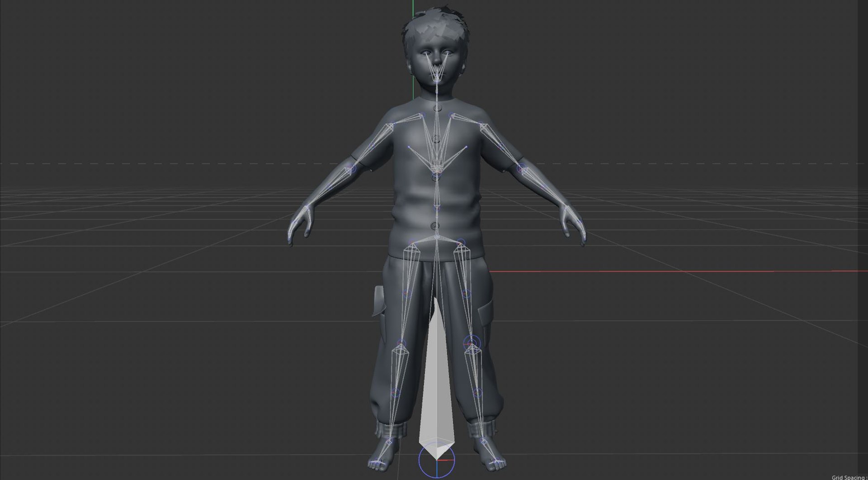Select the elbow joint on the screen-left arm
868x480 pixels.
tap(350, 169)
